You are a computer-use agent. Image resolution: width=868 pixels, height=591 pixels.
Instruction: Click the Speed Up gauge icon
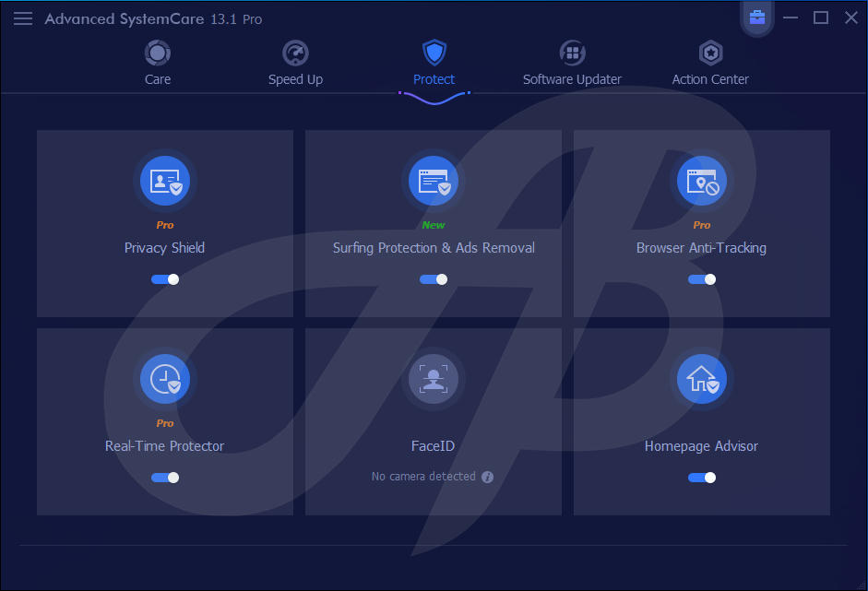coord(295,53)
